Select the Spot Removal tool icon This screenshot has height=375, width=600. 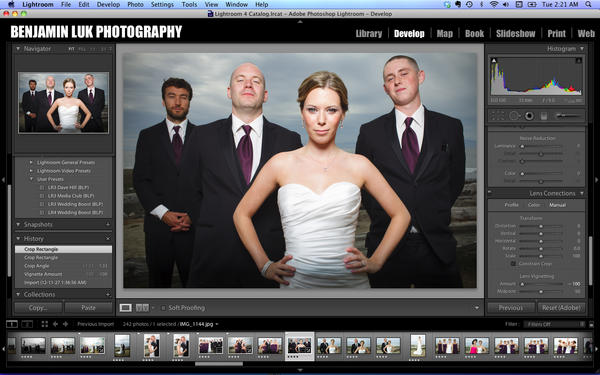[514, 116]
